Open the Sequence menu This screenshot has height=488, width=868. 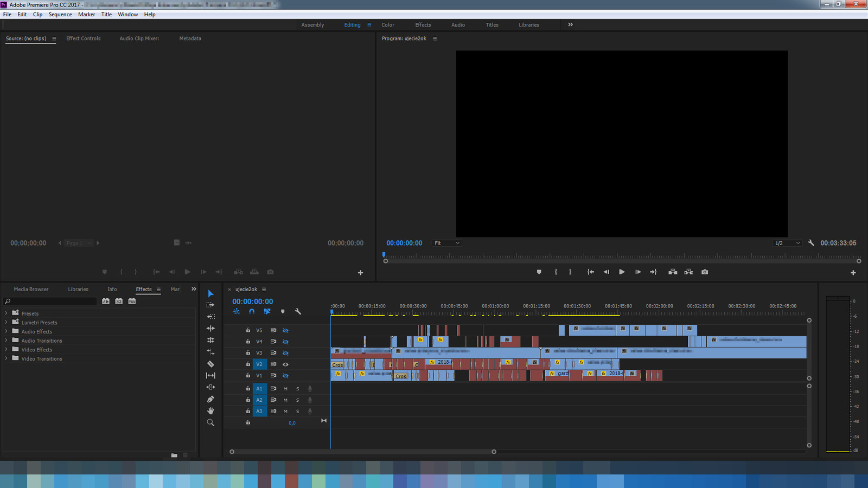point(60,15)
